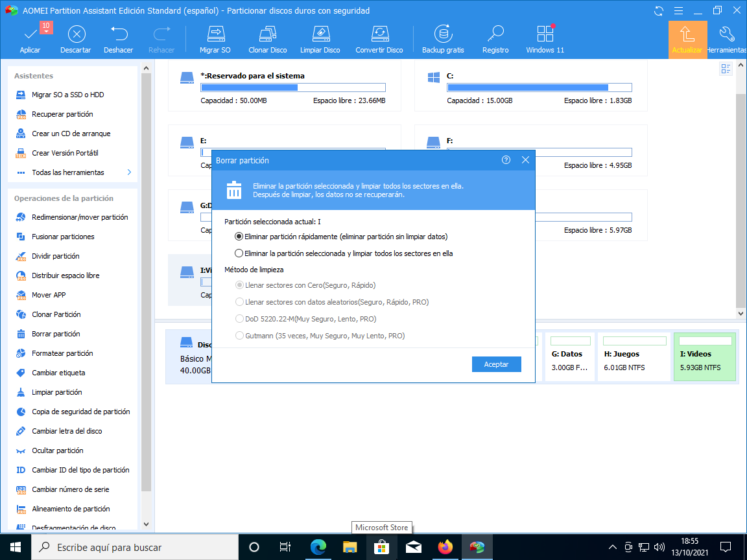Open the hamburger menu in title bar
Viewport: 747px width, 560px height.
pyautogui.click(x=679, y=10)
